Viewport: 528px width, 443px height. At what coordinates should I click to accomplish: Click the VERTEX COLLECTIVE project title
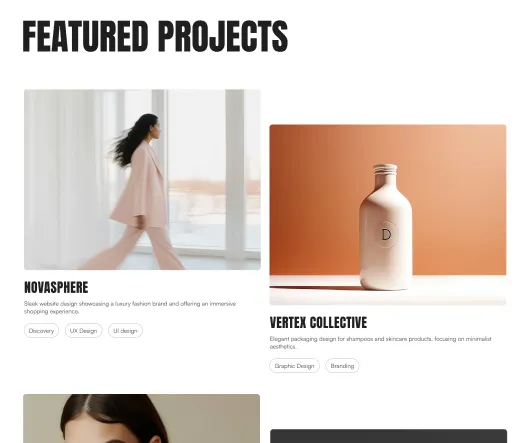click(318, 322)
